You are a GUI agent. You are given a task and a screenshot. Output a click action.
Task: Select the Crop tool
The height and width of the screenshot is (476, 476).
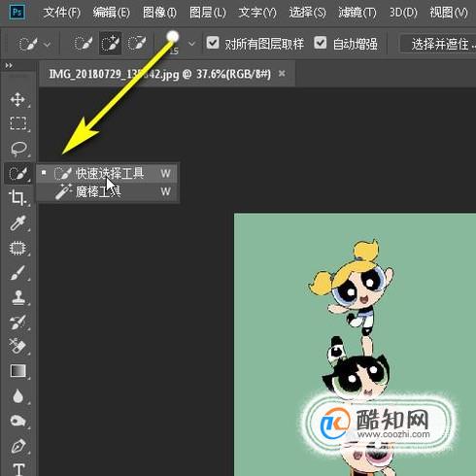(17, 197)
